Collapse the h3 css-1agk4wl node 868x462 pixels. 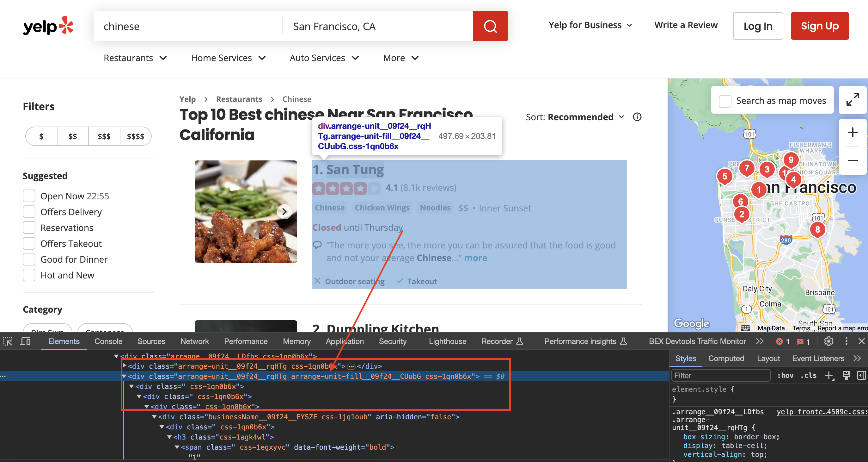(169, 437)
